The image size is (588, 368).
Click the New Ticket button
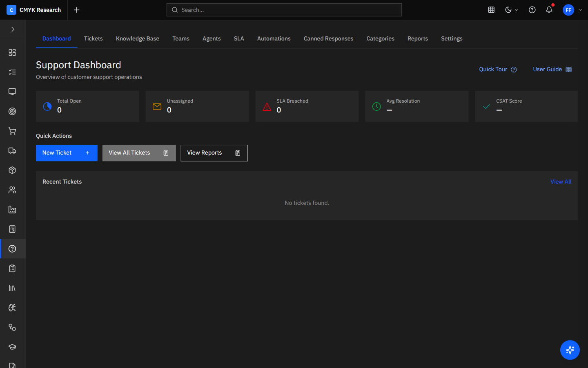point(67,153)
